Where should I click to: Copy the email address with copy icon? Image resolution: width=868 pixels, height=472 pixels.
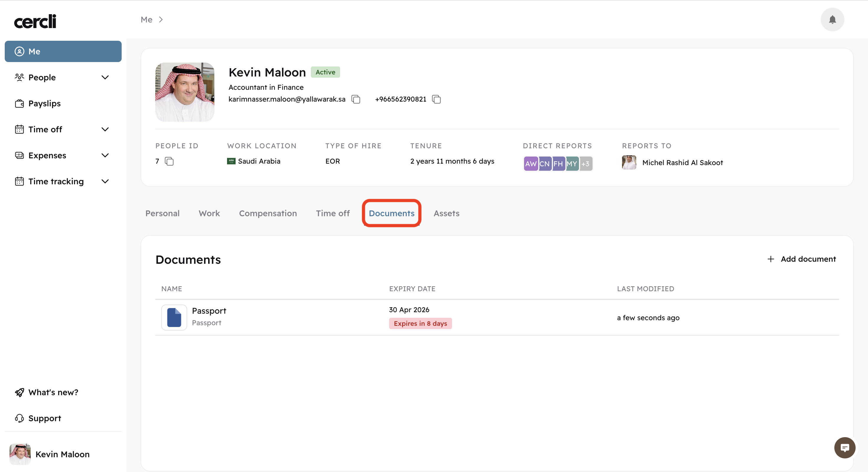(x=356, y=99)
